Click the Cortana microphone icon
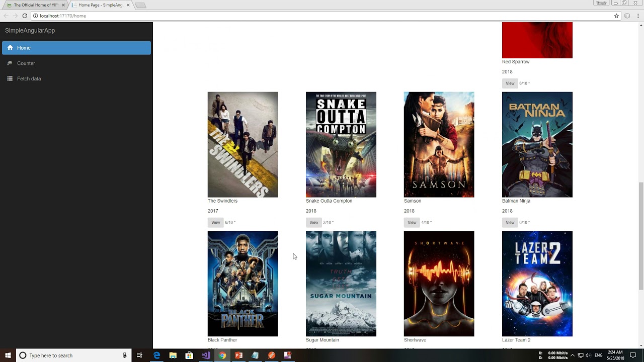This screenshot has width=644, height=362. (x=124, y=355)
